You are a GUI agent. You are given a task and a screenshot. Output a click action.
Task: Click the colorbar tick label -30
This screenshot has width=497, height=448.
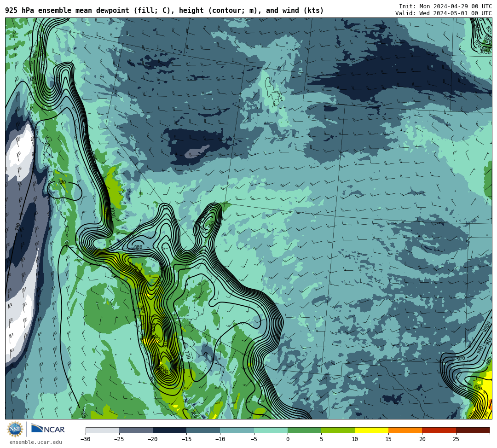(x=86, y=439)
